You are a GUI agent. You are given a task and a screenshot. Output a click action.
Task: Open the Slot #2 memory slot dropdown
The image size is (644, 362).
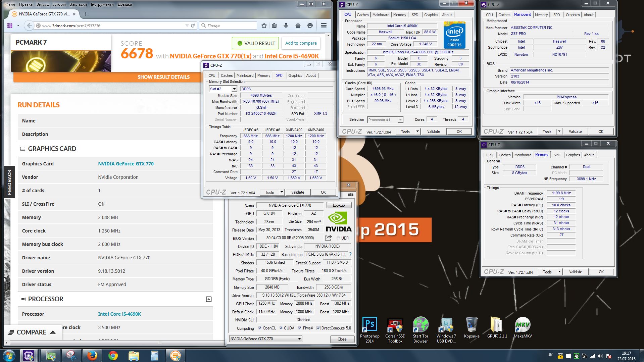pyautogui.click(x=234, y=89)
